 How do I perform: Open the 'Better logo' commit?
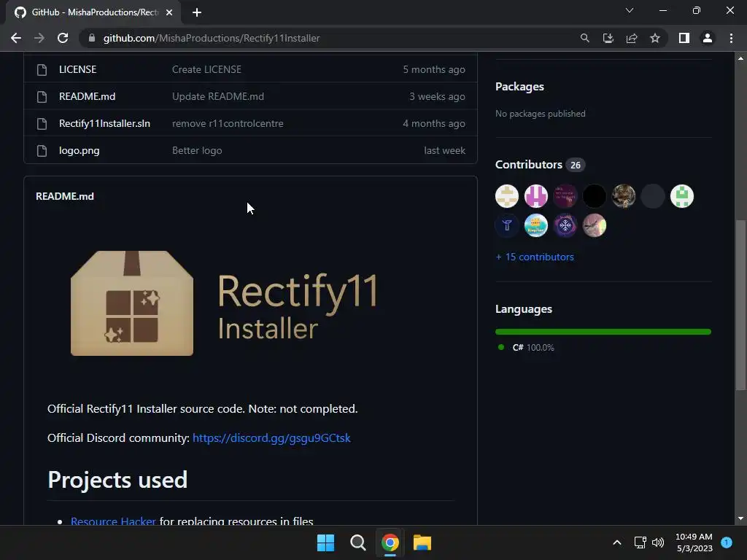[197, 150]
